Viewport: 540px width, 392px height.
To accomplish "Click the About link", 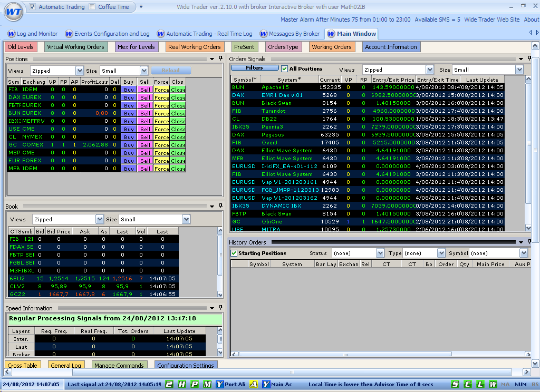I will point(532,19).
